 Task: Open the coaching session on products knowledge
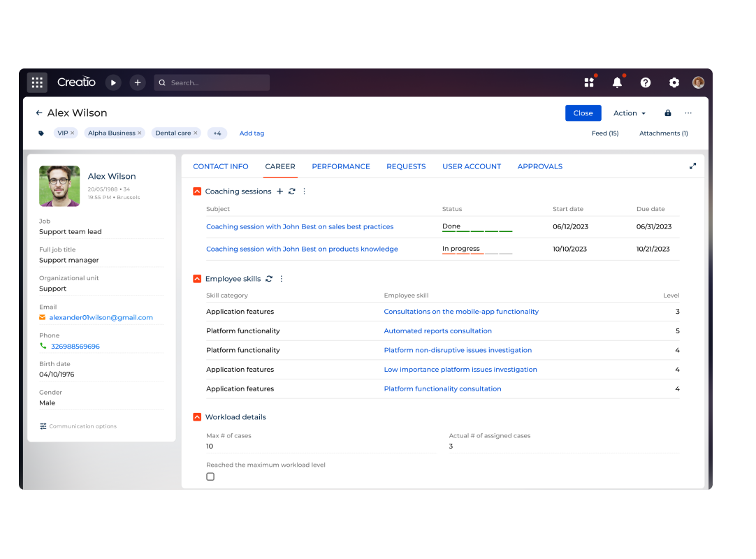click(302, 249)
